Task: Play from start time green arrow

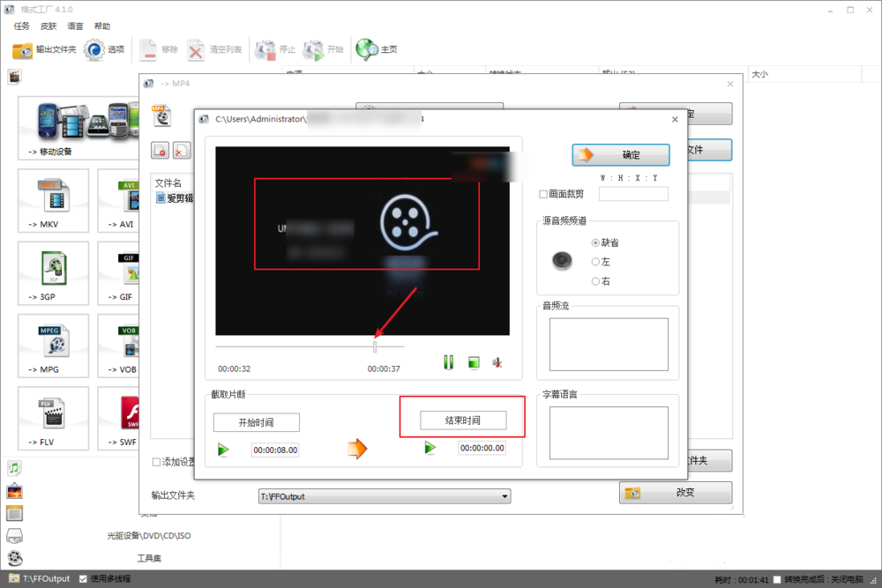Action: (x=223, y=450)
